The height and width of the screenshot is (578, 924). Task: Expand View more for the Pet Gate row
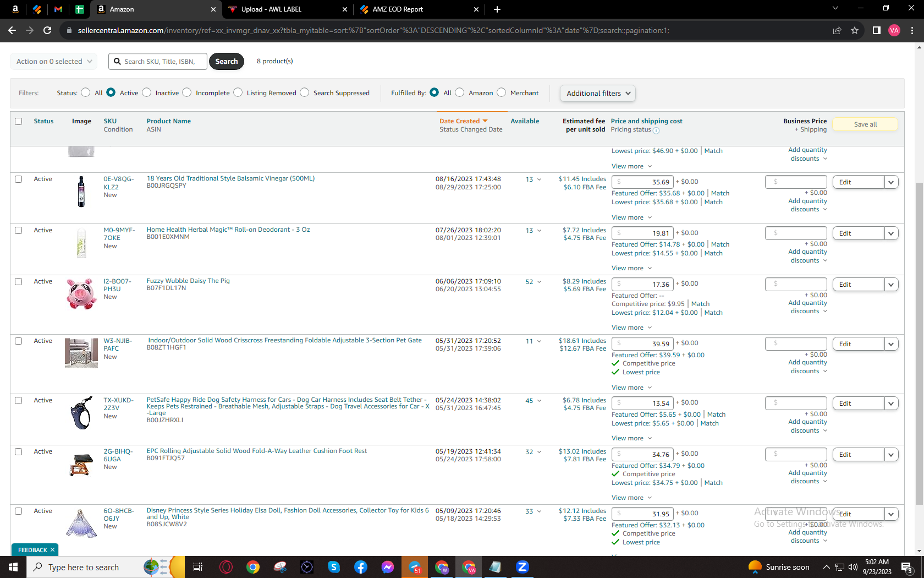click(631, 388)
